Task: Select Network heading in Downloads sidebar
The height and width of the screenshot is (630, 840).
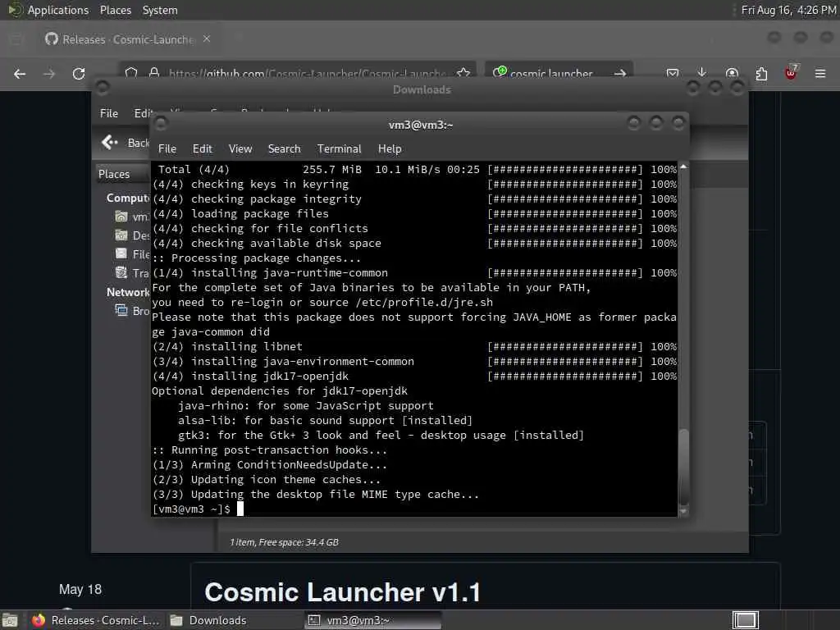Action: 128,293
